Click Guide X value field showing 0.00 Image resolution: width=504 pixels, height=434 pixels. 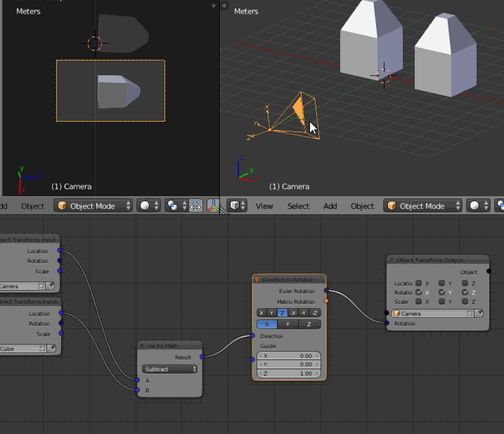click(289, 356)
